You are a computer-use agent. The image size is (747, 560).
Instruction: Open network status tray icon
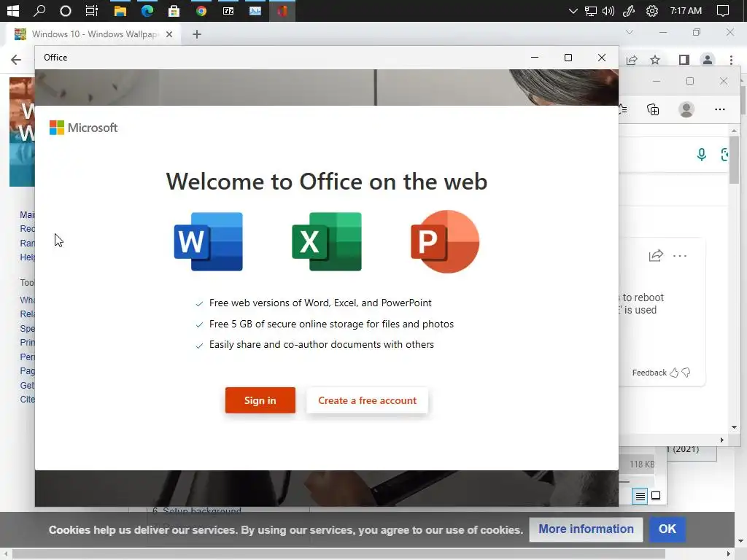(591, 10)
